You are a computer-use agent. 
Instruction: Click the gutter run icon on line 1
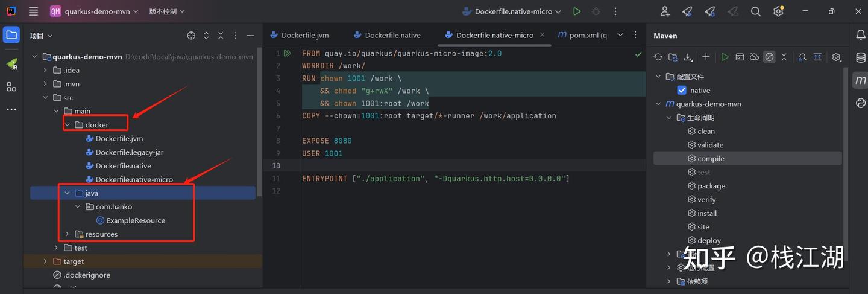[288, 53]
